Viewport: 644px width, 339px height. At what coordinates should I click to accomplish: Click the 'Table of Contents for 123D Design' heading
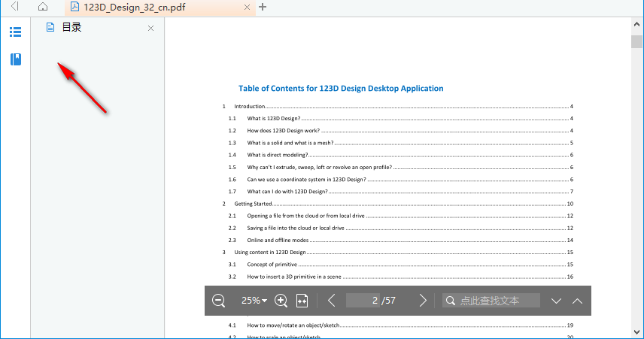(341, 89)
